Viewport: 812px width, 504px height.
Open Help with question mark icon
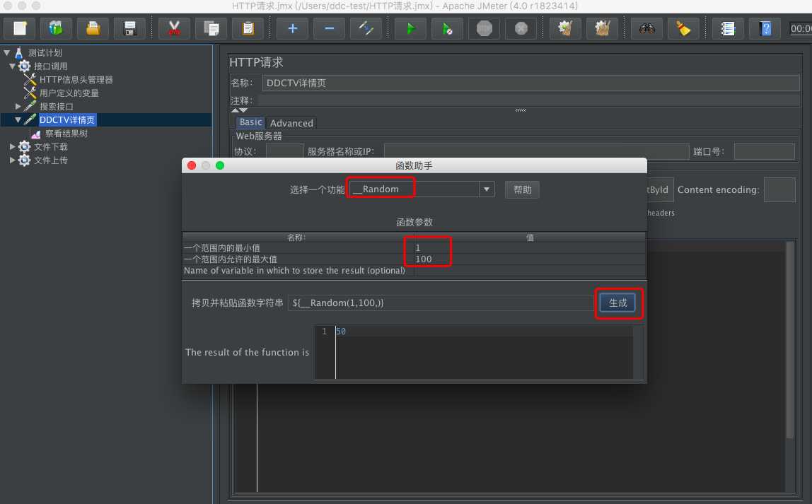(765, 28)
